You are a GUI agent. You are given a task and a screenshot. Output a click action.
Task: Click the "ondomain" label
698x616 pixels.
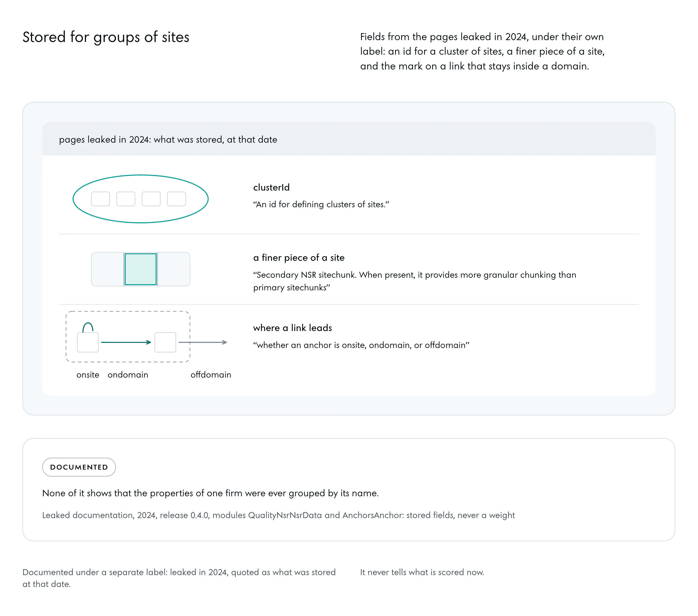pyautogui.click(x=128, y=375)
